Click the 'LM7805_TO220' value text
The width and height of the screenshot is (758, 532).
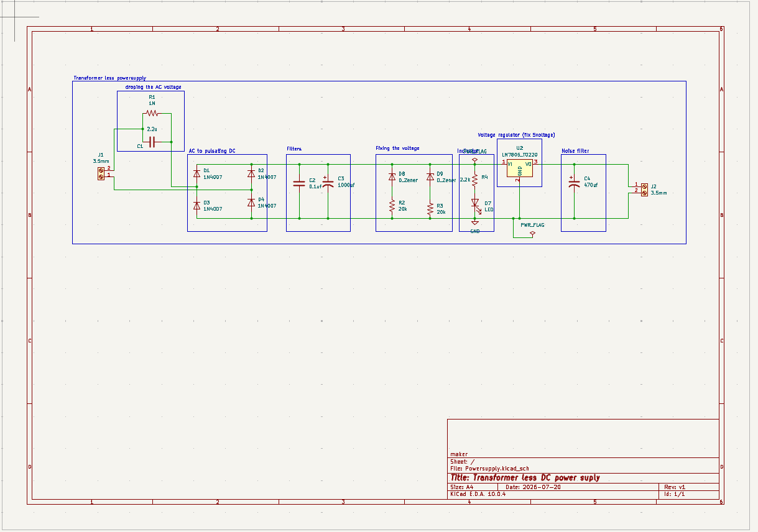(x=519, y=154)
